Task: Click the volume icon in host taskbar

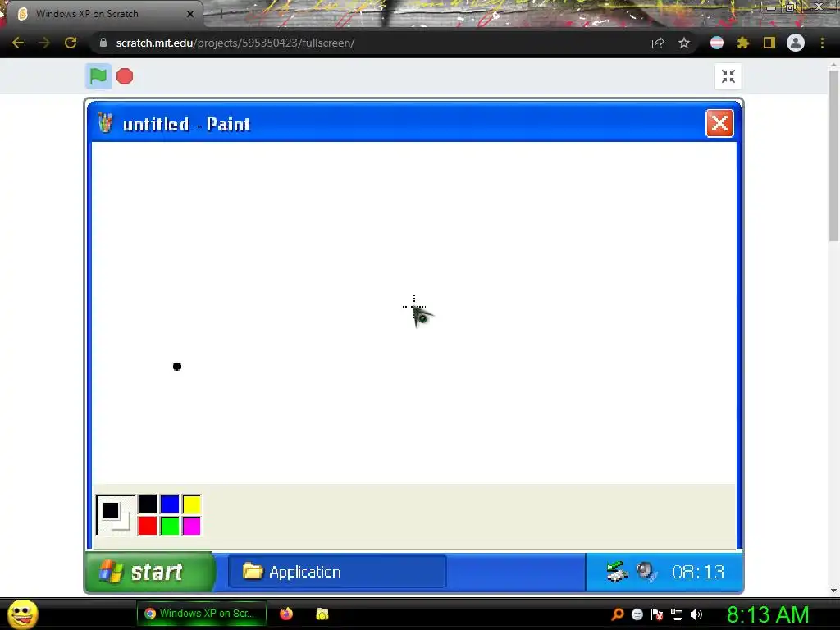Action: (696, 614)
